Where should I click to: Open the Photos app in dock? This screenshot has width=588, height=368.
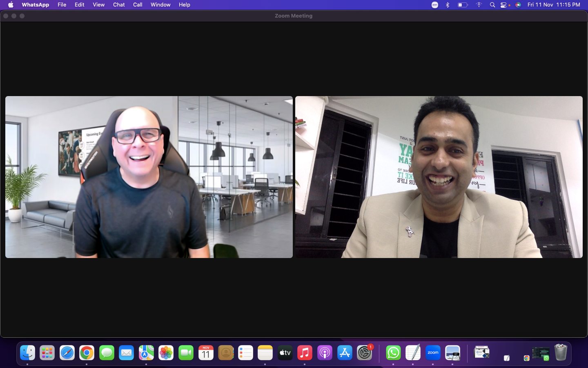[166, 353]
